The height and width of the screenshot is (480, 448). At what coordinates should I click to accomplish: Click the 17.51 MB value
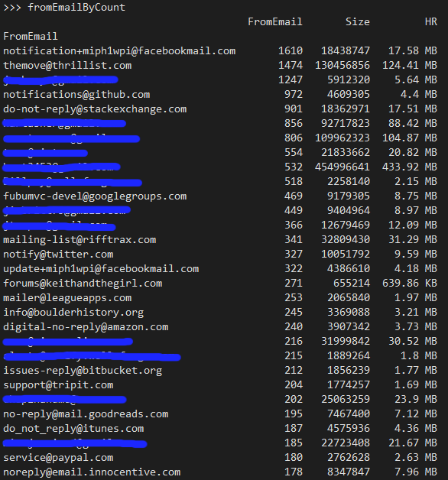click(413, 109)
